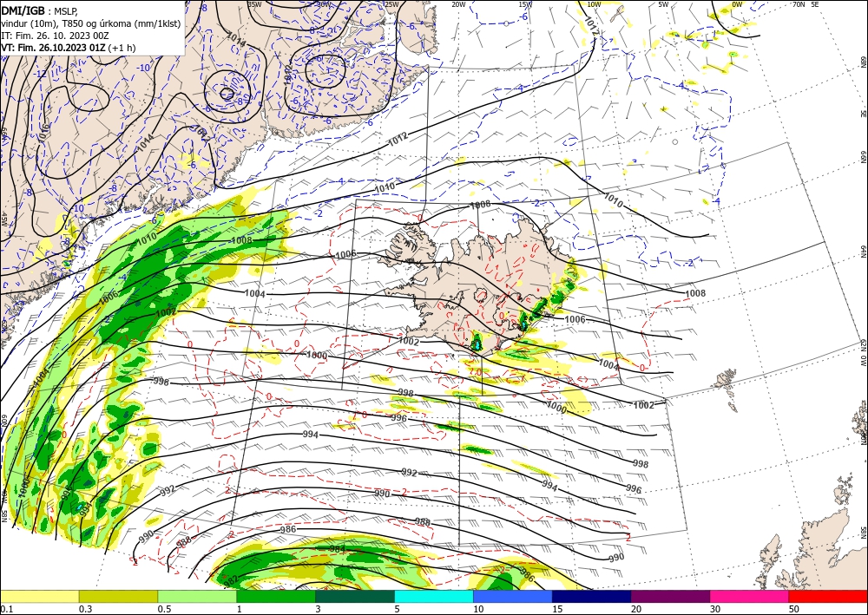Click the legend value 30 label
The image size is (868, 615).
tap(715, 609)
